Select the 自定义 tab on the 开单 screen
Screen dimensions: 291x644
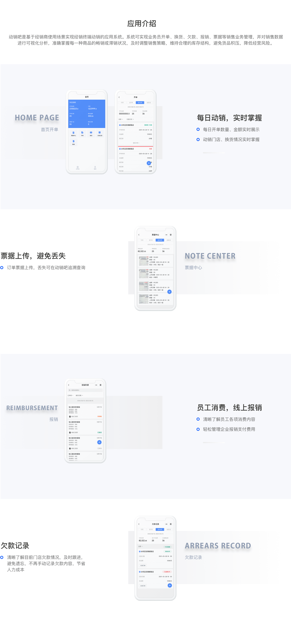149,103
